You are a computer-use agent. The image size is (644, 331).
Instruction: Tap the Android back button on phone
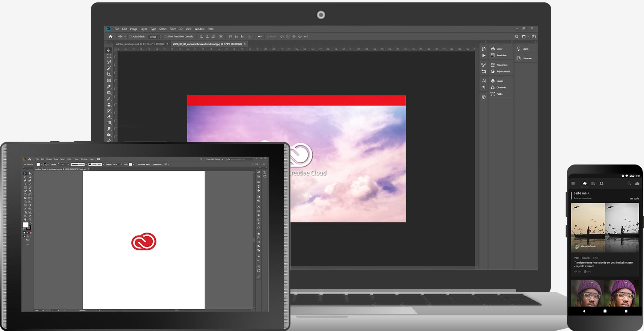tap(584, 311)
